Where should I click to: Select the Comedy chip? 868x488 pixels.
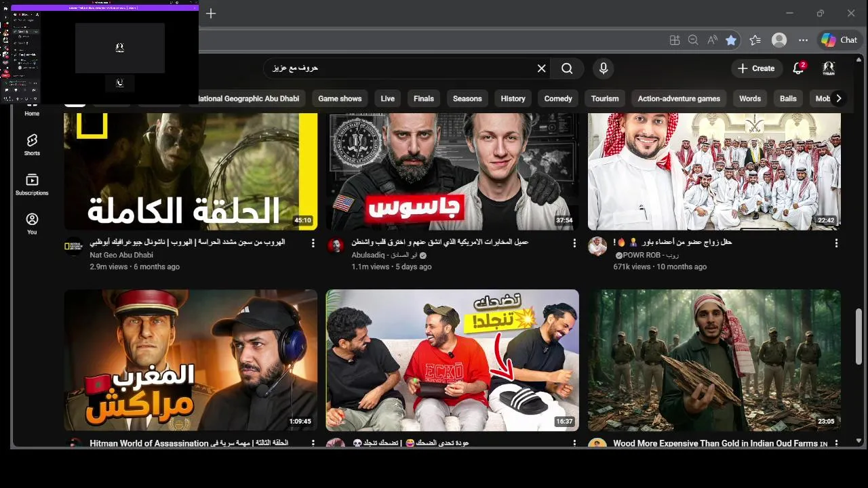coord(558,98)
